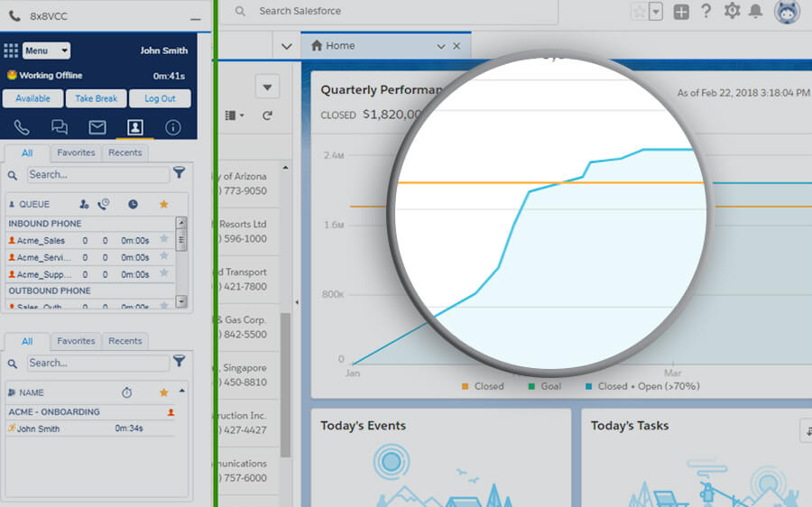Select Favorites tab above queue list

point(76,152)
